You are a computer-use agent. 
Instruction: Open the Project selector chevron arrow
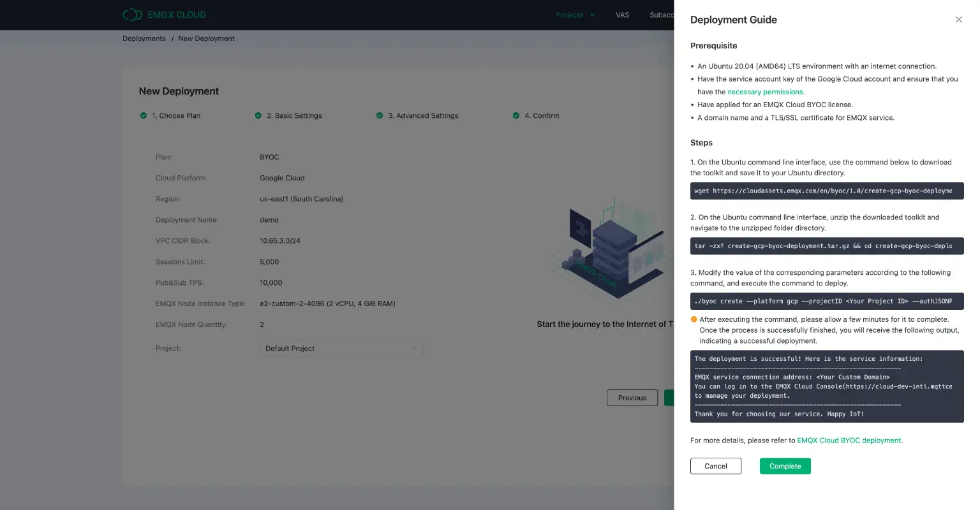pyautogui.click(x=414, y=348)
